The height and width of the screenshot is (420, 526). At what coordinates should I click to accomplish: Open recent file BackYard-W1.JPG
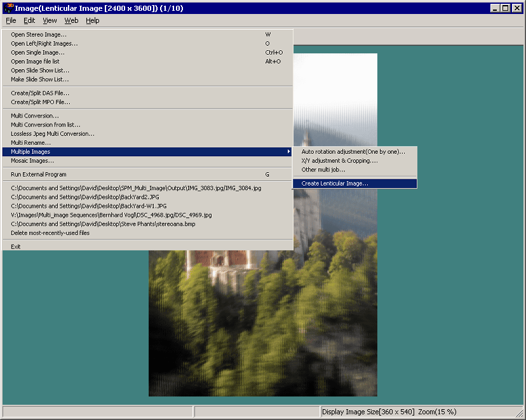[x=147, y=206]
